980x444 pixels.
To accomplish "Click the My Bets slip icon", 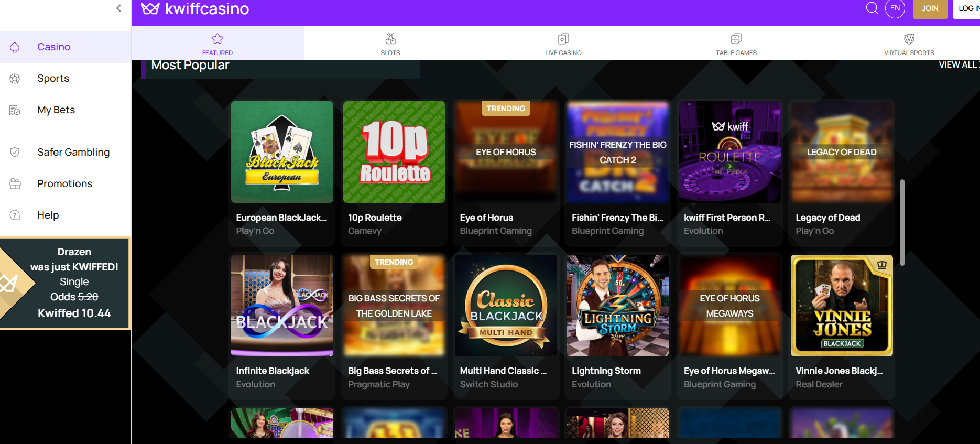I will [15, 110].
